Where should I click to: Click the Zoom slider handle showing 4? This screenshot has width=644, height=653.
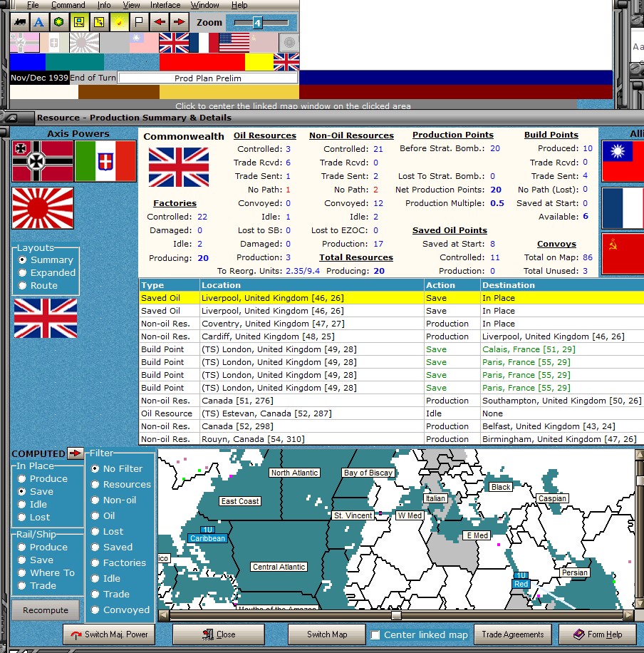click(x=258, y=23)
